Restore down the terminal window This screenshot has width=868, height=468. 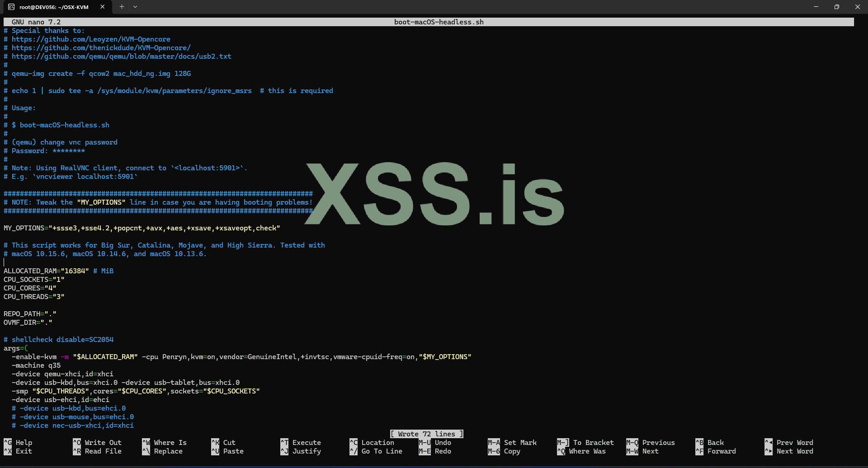837,7
